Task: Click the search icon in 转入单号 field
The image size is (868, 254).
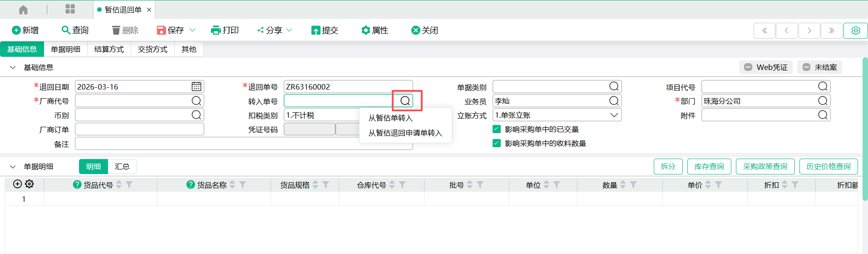Action: (x=405, y=101)
